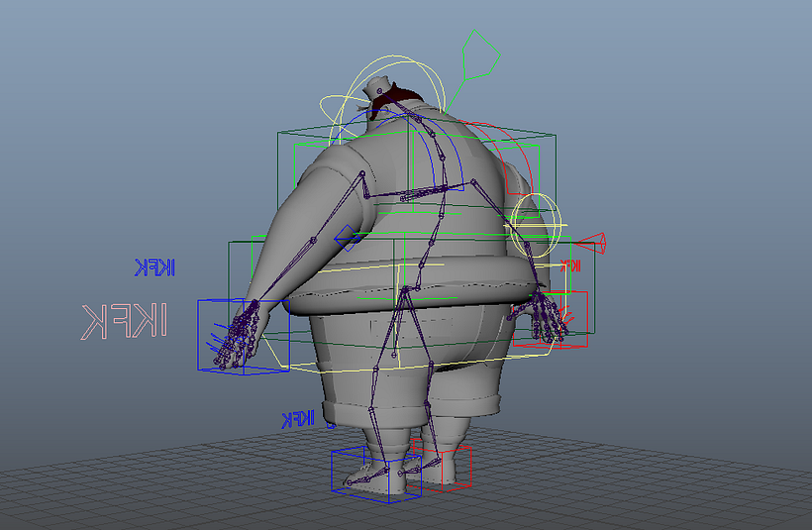Select the blue box control around the hand
The image size is (812, 530).
pos(244,337)
